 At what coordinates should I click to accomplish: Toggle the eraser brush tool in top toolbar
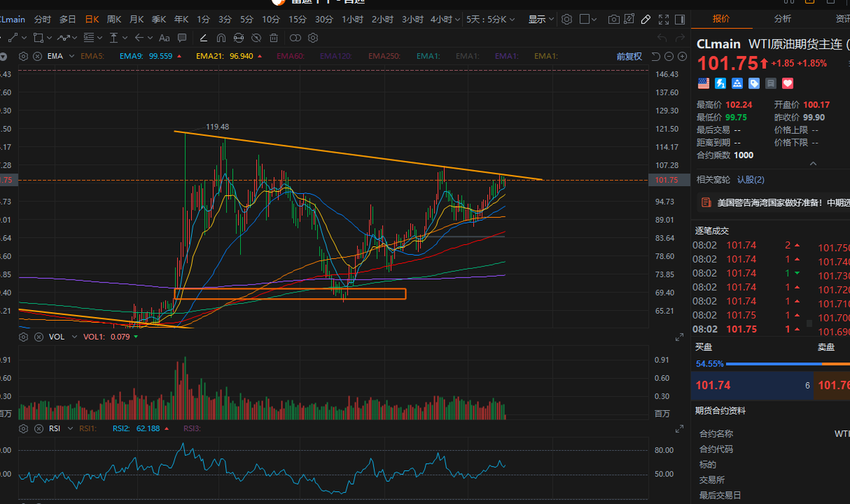click(x=645, y=19)
